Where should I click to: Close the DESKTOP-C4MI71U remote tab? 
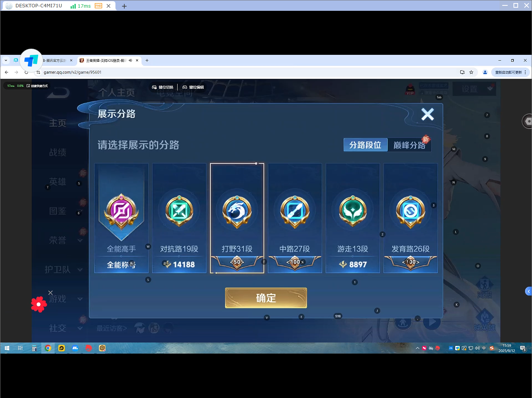[x=108, y=6]
